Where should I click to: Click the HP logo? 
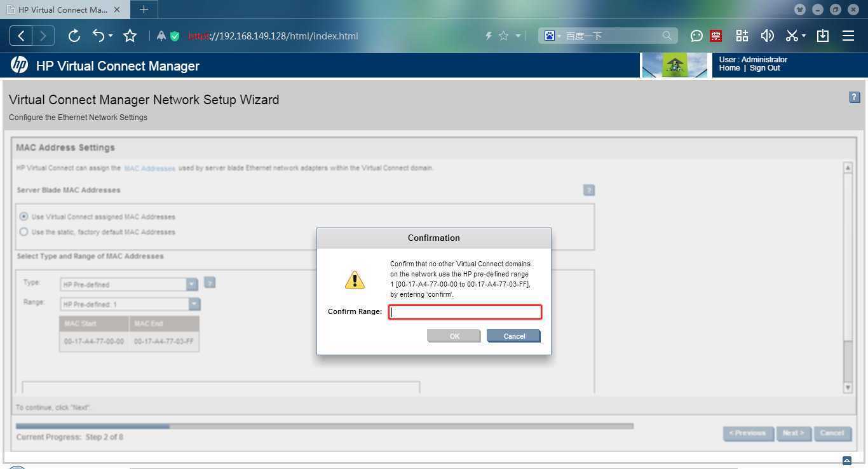pyautogui.click(x=19, y=65)
